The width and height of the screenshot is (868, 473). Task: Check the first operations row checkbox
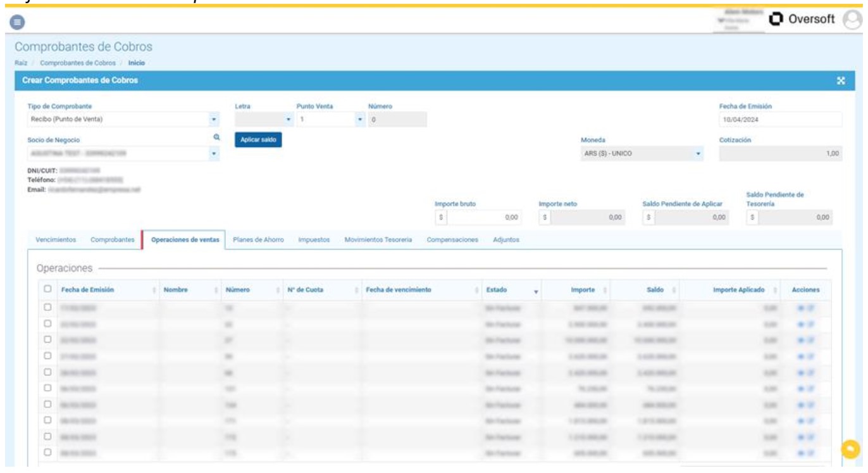pos(47,307)
